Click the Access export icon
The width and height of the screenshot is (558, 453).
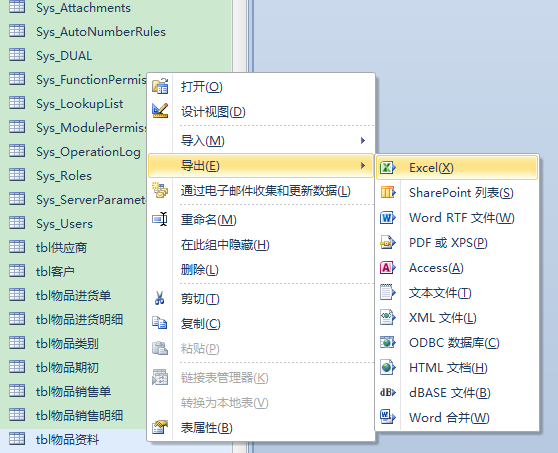[388, 268]
